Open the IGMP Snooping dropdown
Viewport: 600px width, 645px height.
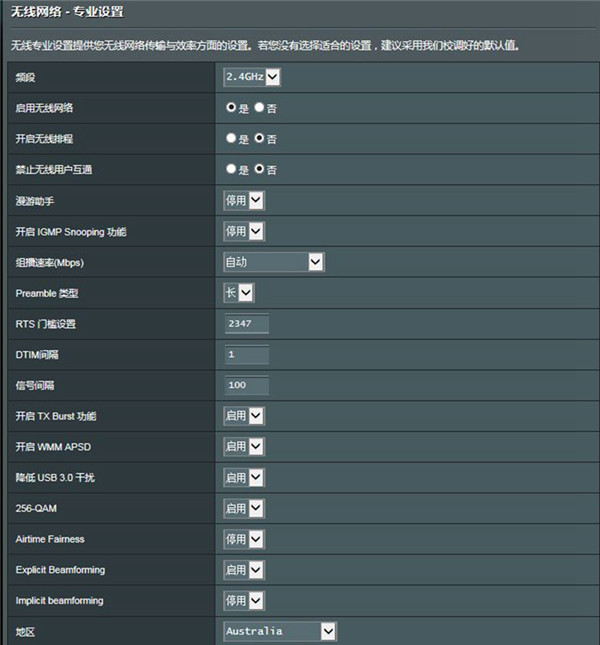[243, 231]
